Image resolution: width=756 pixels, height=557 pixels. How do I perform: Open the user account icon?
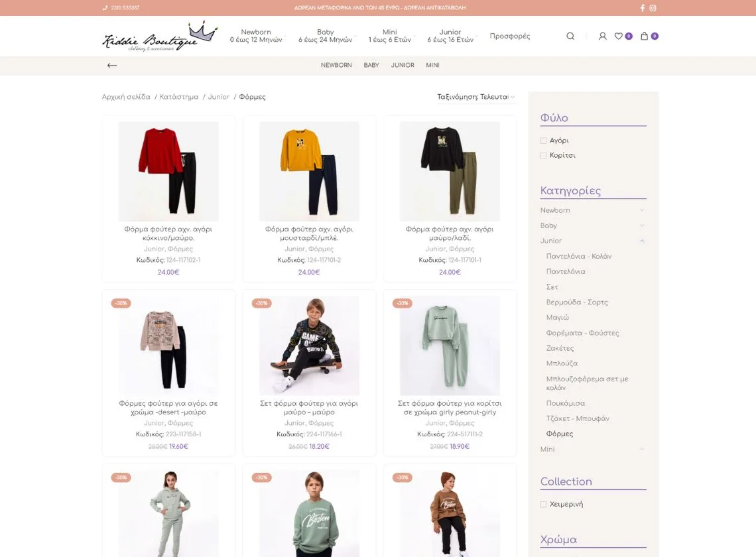click(x=603, y=36)
